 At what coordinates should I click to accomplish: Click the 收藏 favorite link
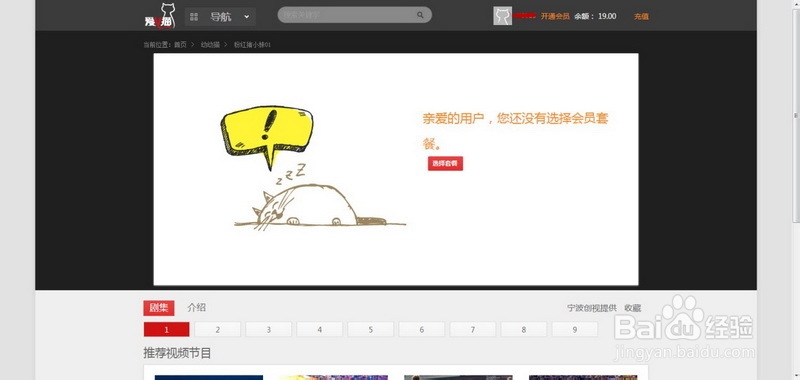[633, 308]
